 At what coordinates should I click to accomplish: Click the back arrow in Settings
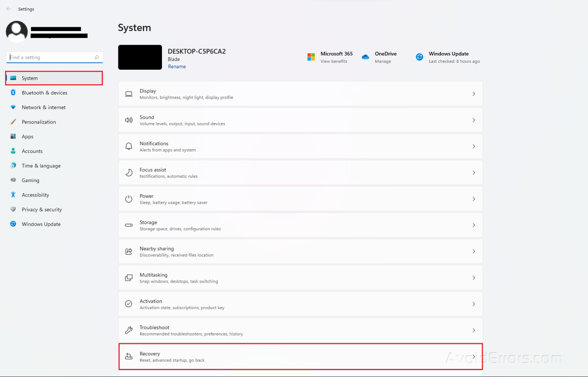pyautogui.click(x=8, y=9)
